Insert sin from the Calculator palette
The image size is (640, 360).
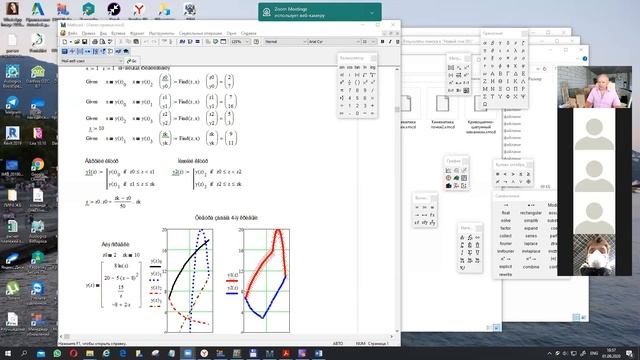(342, 67)
